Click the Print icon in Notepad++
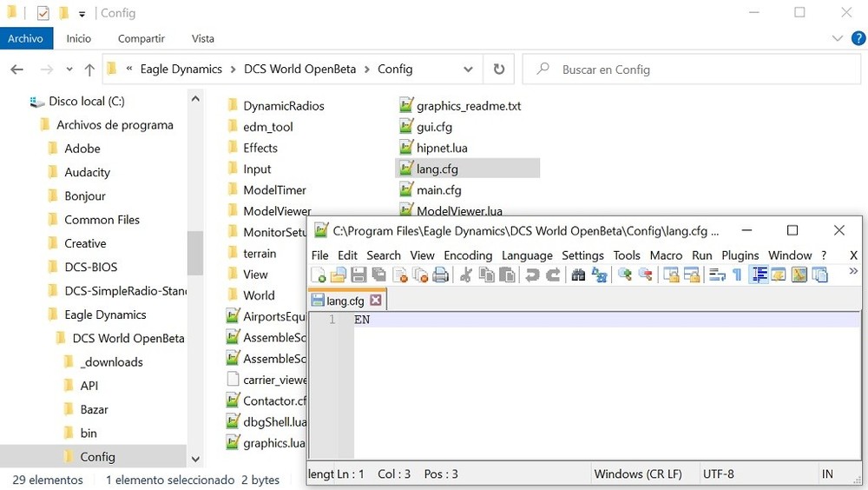The height and width of the screenshot is (490, 868). [441, 275]
